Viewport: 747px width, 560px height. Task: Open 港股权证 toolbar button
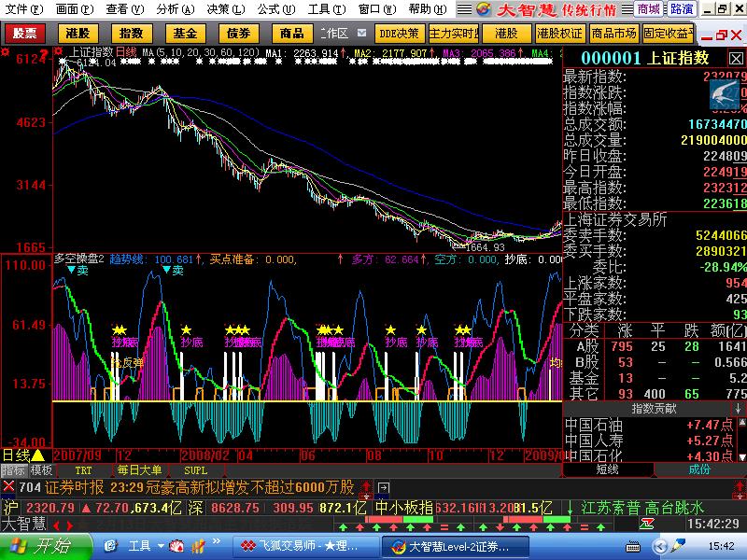click(x=559, y=34)
